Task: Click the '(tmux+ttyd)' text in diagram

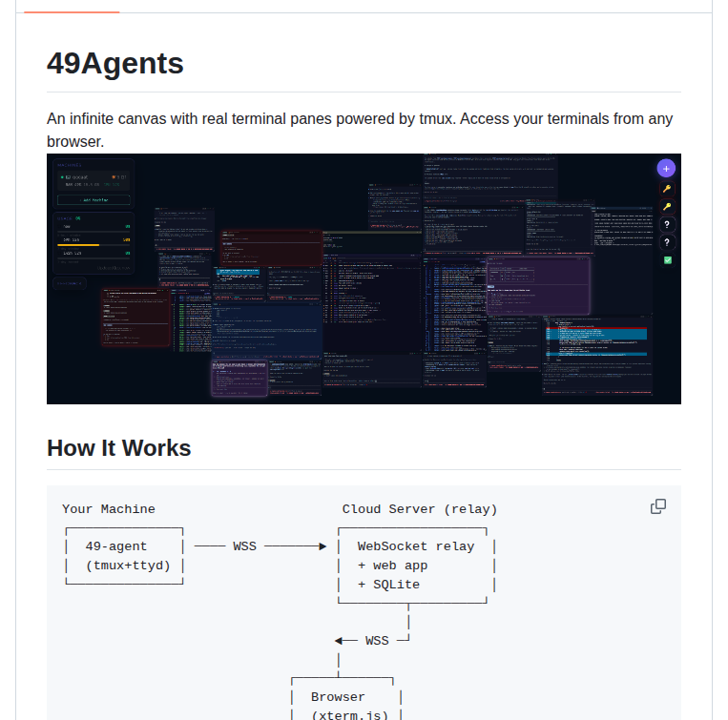Action: tap(128, 566)
